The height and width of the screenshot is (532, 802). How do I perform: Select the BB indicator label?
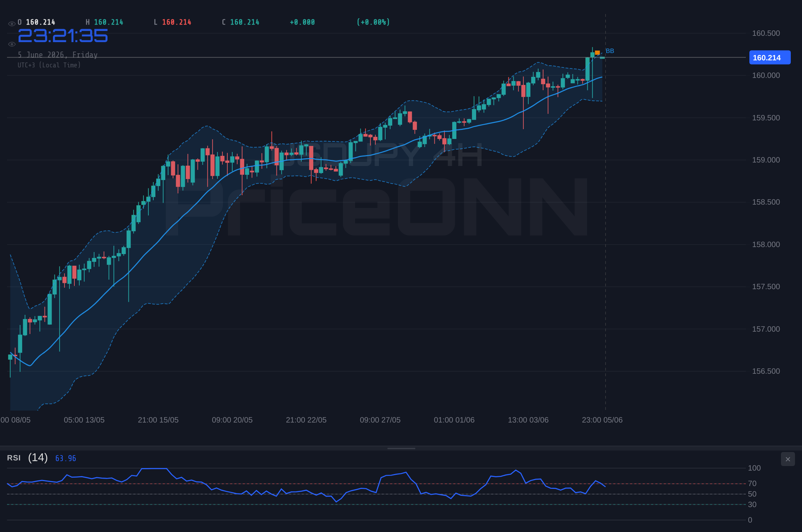point(610,51)
